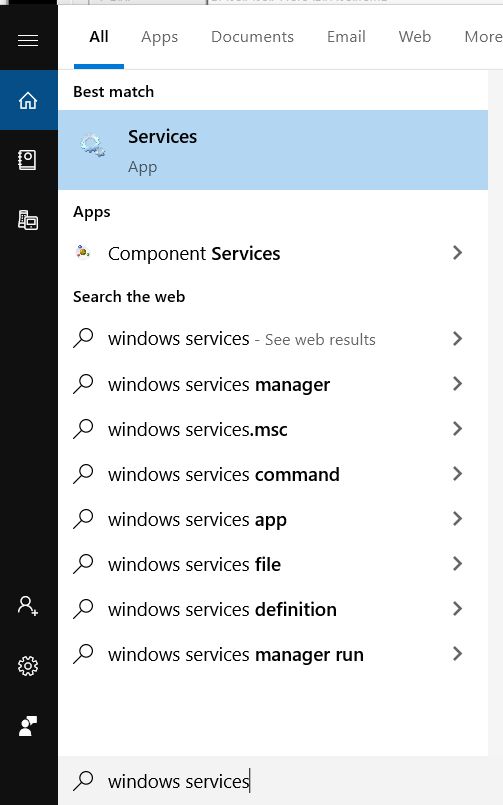The width and height of the screenshot is (503, 805).
Task: Open the settings gear icon
Action: pos(28,666)
